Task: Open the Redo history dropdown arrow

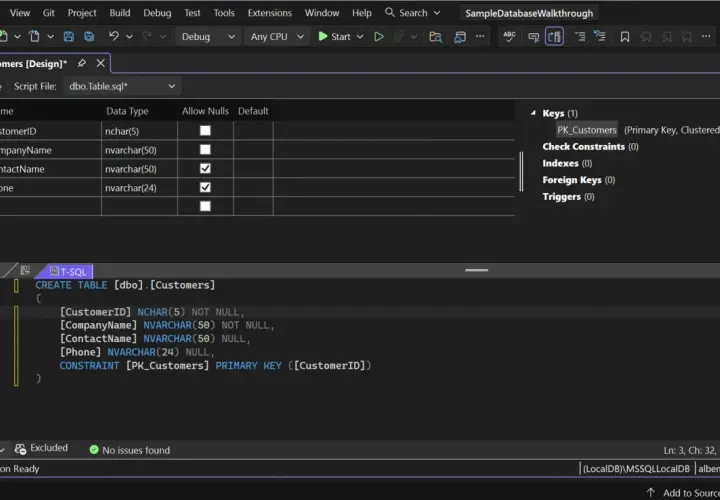Action: point(163,37)
